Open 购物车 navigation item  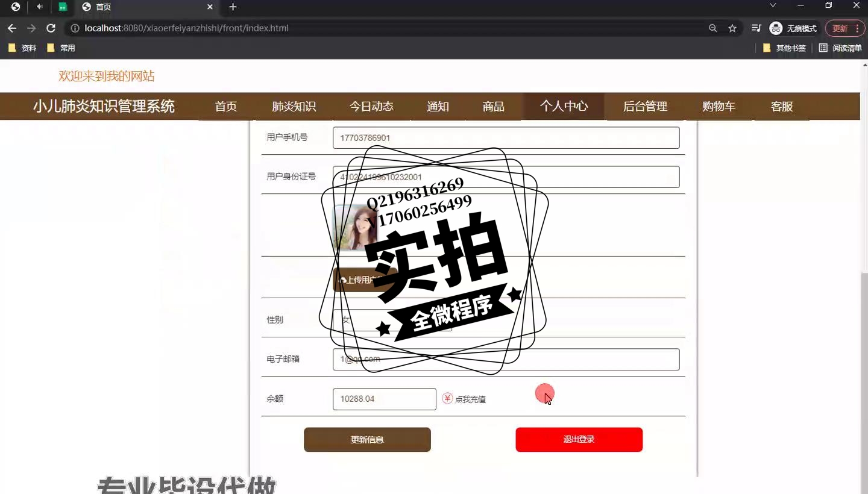[x=719, y=107]
